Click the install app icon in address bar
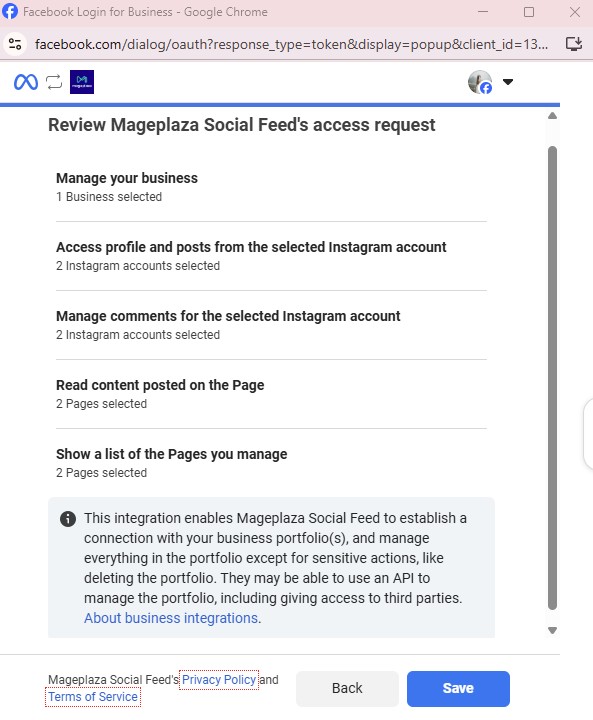593x720 pixels. (x=574, y=44)
